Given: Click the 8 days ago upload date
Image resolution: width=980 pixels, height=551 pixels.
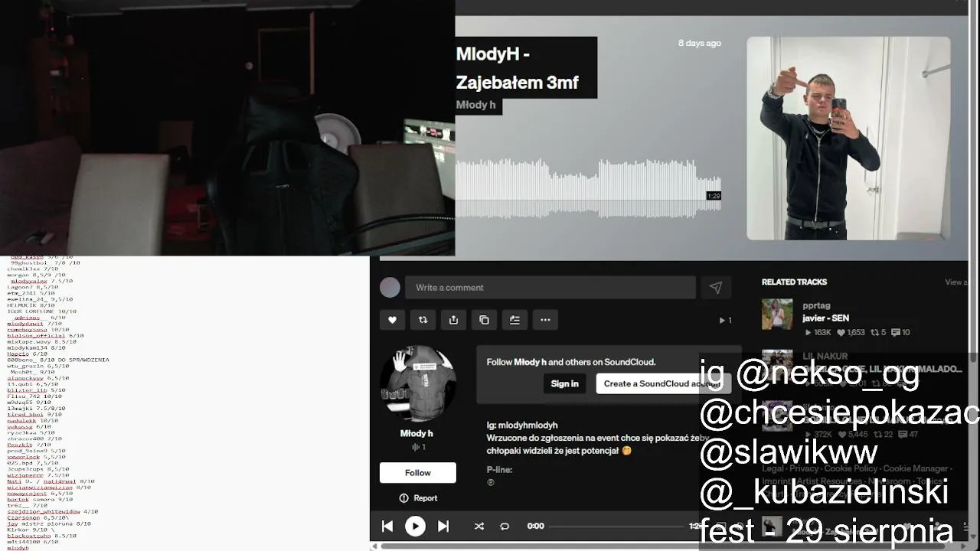Looking at the screenshot, I should click(x=700, y=43).
